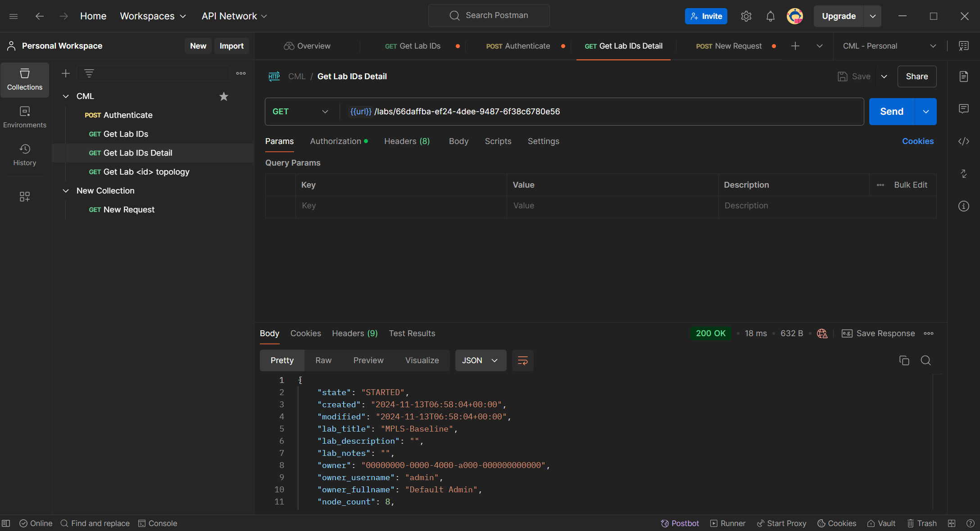Open the notifications bell
This screenshot has width=980, height=531.
771,16
